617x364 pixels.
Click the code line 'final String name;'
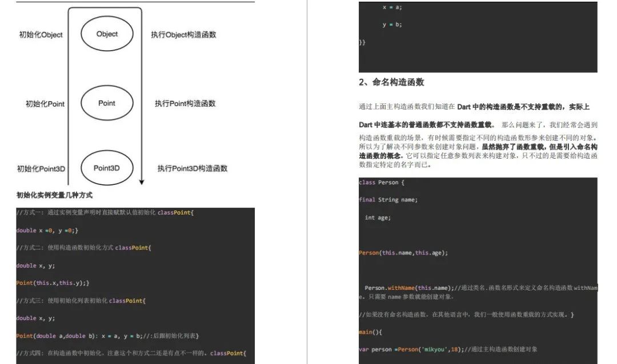[x=388, y=200]
